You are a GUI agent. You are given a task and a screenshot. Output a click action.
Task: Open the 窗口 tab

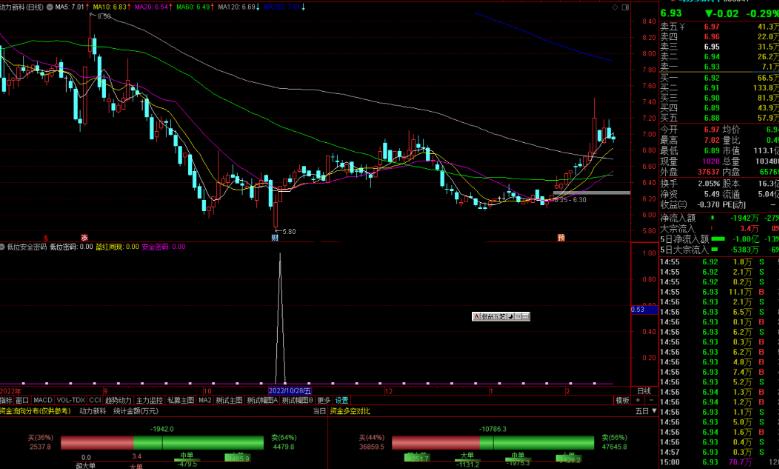(x=22, y=400)
